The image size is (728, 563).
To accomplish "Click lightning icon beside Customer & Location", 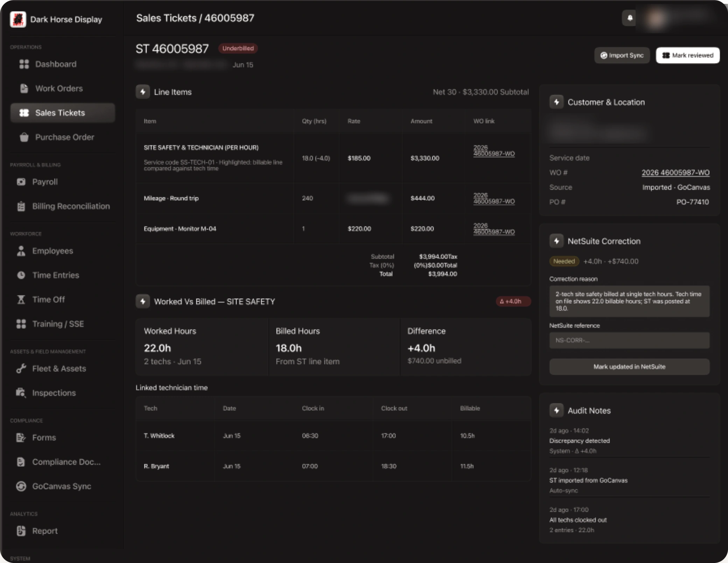I will [556, 102].
